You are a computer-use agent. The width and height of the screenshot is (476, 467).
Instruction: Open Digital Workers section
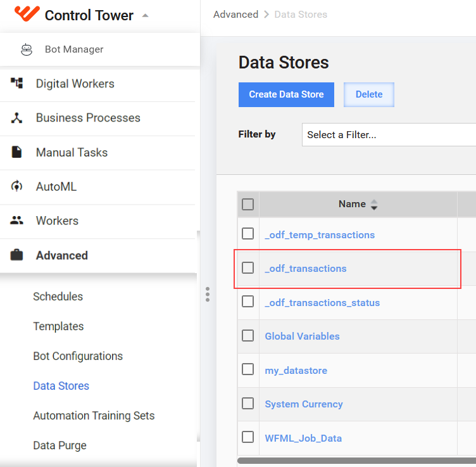tap(75, 84)
